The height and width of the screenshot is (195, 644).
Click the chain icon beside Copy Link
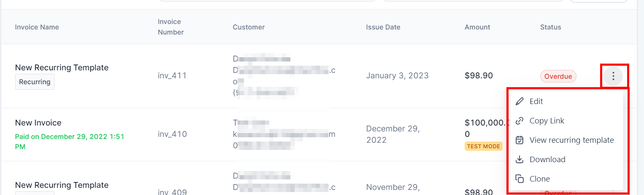click(520, 120)
